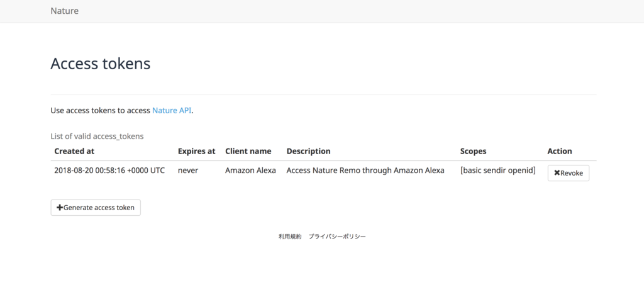Click the 'List of valid access_tokens' caption
The height and width of the screenshot is (292, 644).
97,136
